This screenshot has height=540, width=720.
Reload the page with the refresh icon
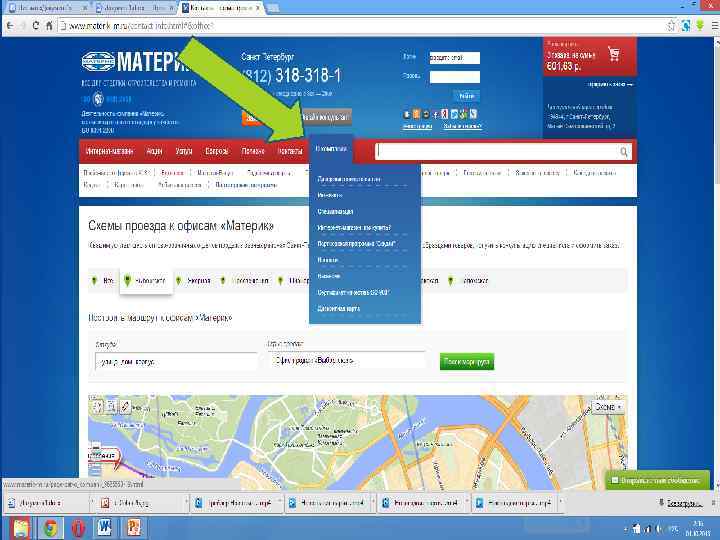coord(35,26)
